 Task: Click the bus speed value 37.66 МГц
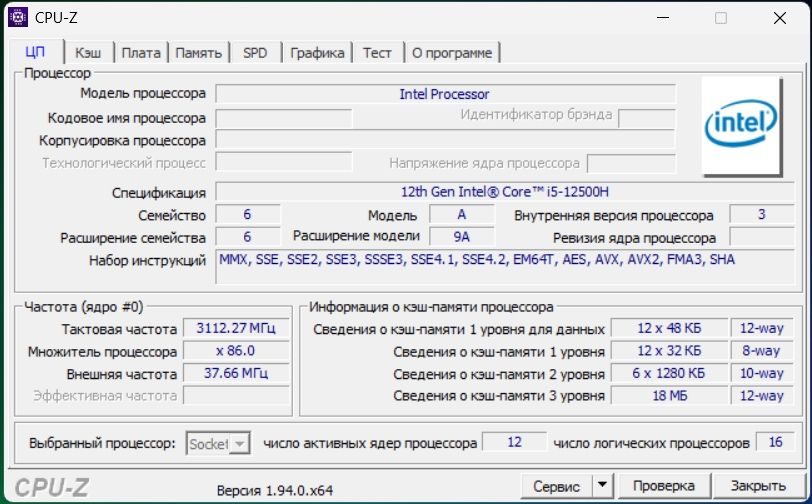click(x=236, y=373)
